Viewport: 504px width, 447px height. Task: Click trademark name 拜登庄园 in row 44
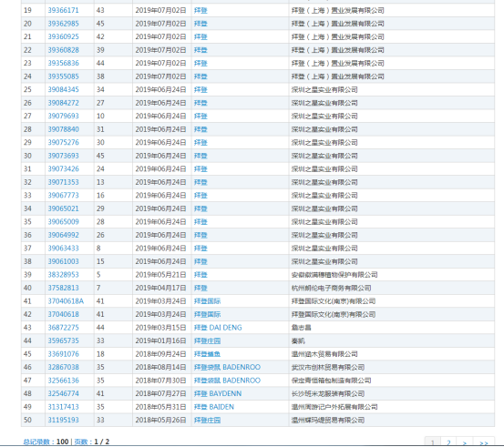pyautogui.click(x=207, y=340)
